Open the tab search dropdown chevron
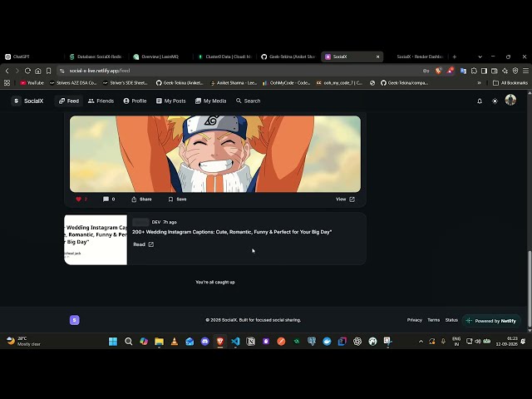This screenshot has height=399, width=532. pyautogui.click(x=480, y=57)
